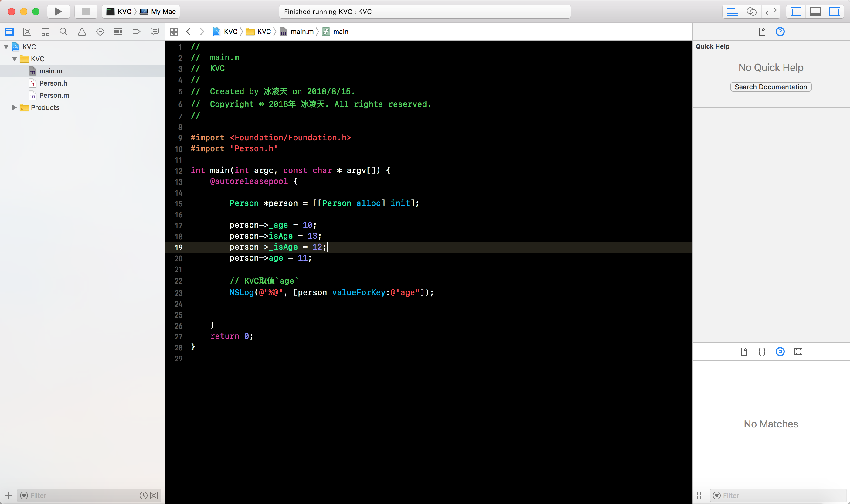
Task: Open the Code Snippet library tab
Action: click(x=762, y=352)
